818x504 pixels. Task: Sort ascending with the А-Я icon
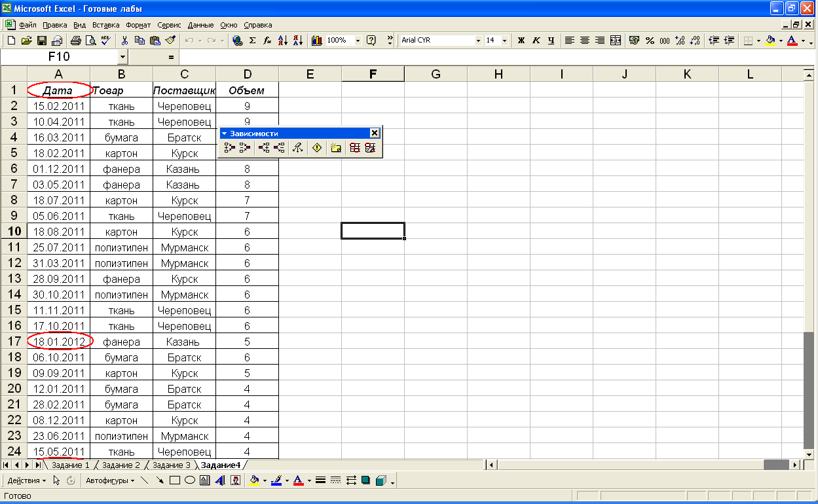point(283,40)
